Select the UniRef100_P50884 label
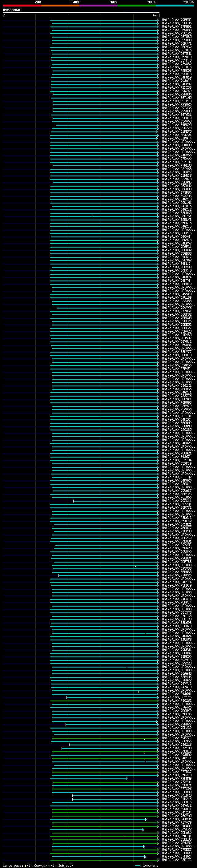Image resolution: width=197 pixels, height=868 pixels. coord(177,345)
